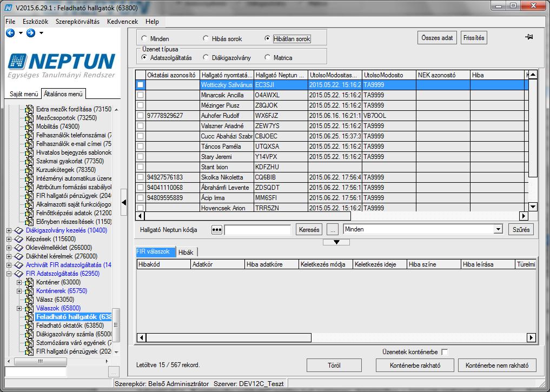Click the three-dots icon beside the Neptun code field
Image resolution: width=550 pixels, height=392 pixels.
coord(217,230)
